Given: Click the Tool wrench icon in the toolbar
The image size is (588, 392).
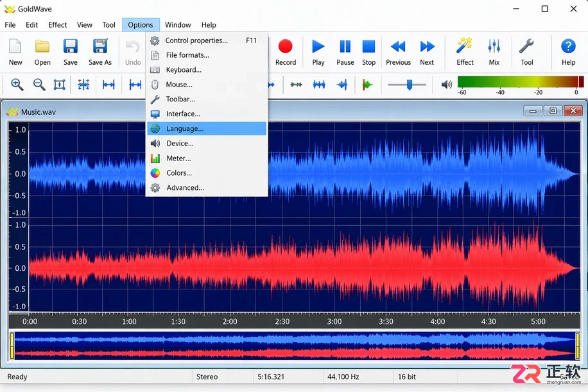Looking at the screenshot, I should click(x=526, y=46).
